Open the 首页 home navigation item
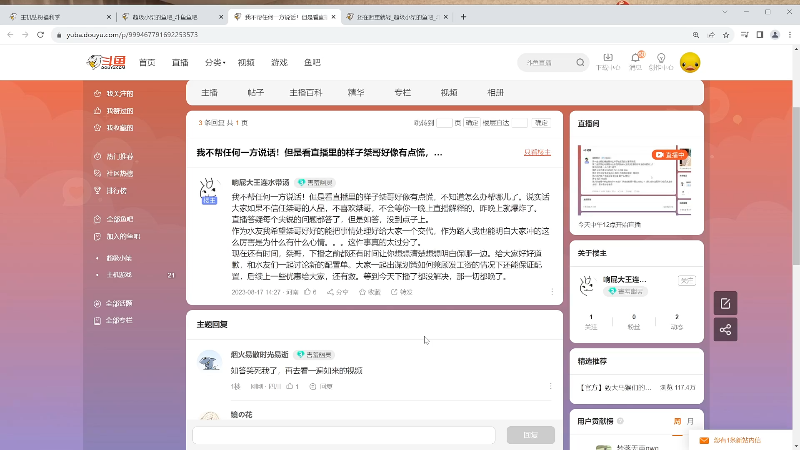The image size is (800, 450). [x=147, y=62]
